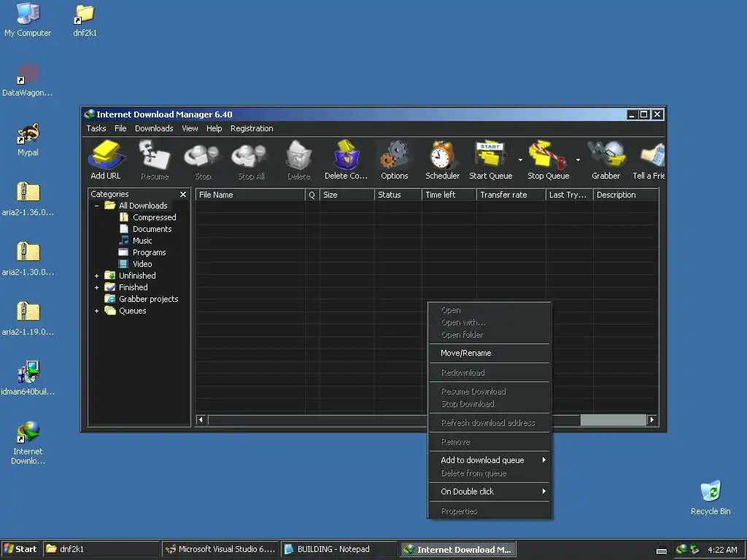Switch to BUILDING - Notepad taskbar button

coord(338,549)
